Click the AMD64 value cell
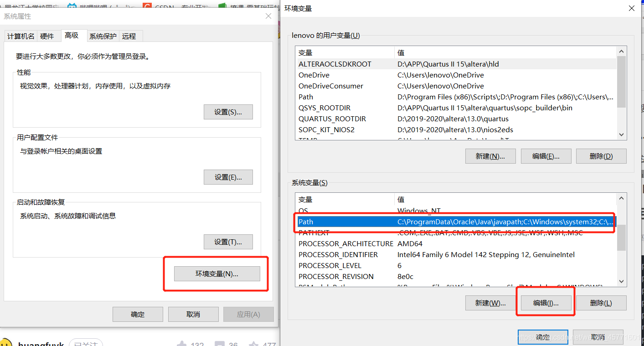Screen dimensions: 644x346 point(410,244)
